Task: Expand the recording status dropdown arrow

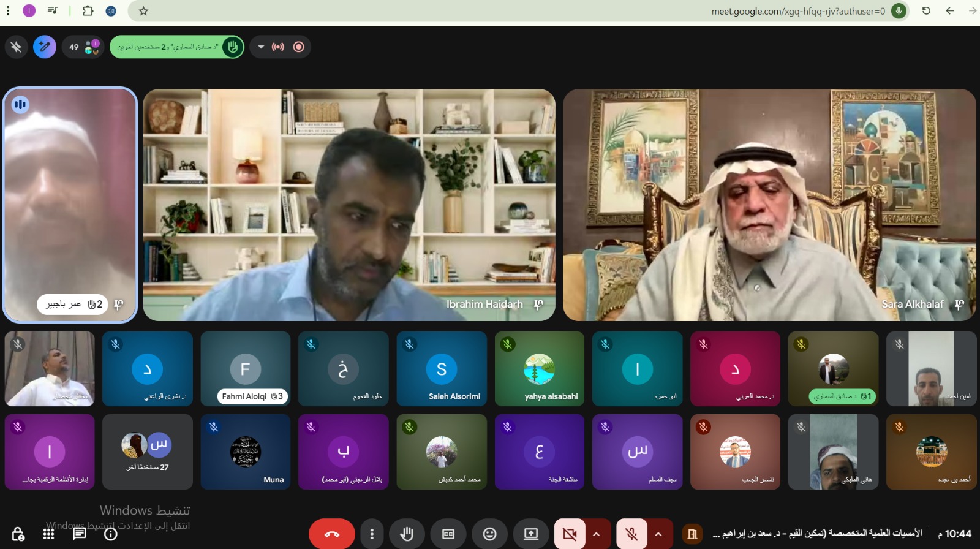Action: pyautogui.click(x=261, y=47)
